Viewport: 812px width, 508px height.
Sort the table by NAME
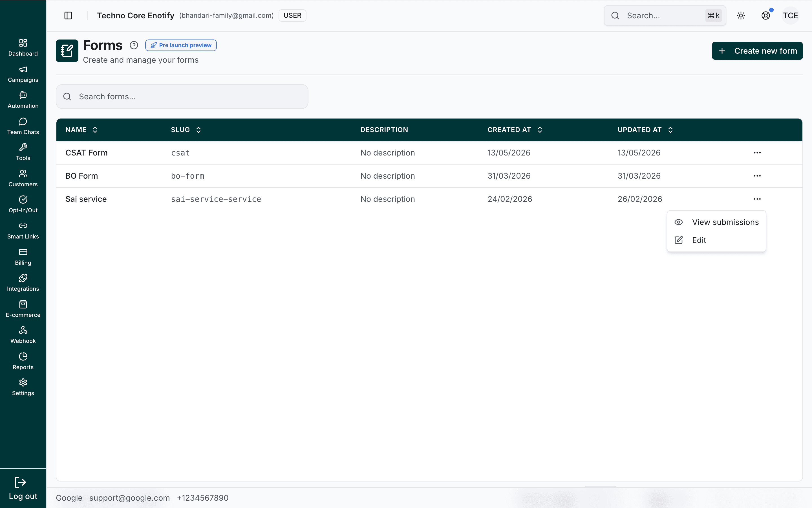[x=81, y=130]
